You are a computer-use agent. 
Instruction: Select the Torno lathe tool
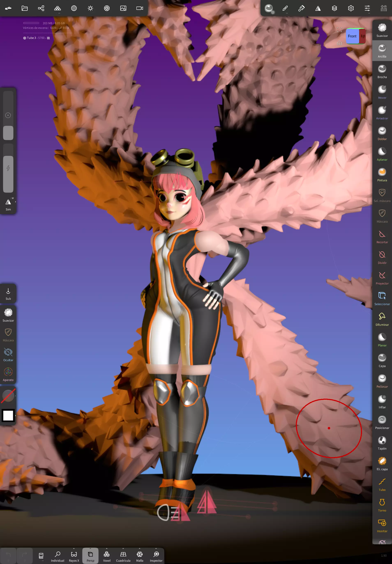(382, 505)
